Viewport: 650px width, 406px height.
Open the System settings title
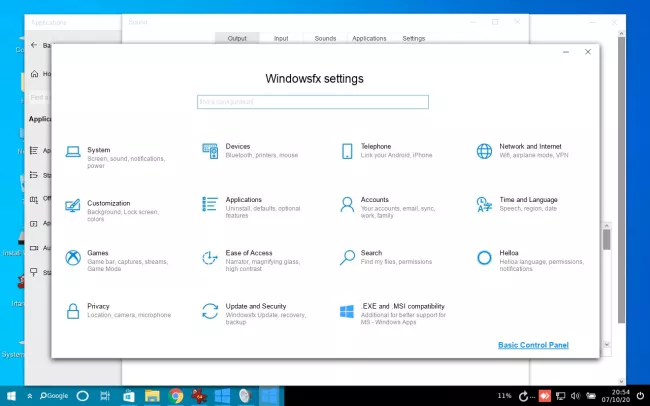(99, 150)
